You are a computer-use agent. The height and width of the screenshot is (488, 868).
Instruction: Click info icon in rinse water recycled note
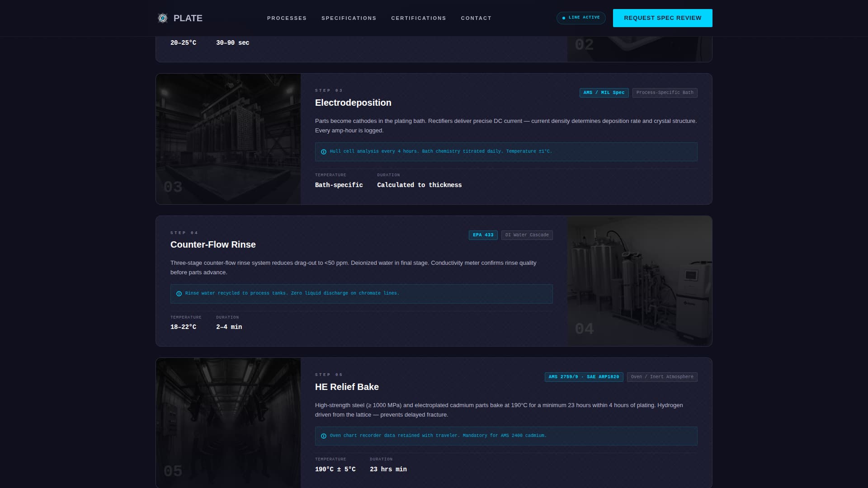[179, 294]
